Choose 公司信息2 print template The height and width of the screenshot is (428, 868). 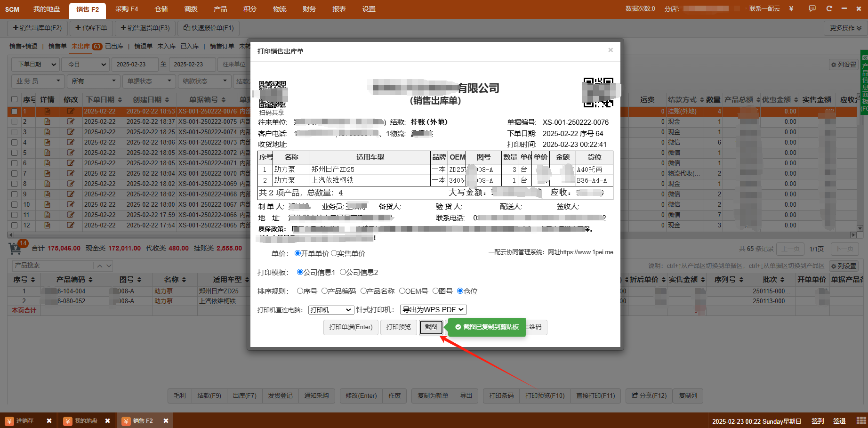(343, 272)
